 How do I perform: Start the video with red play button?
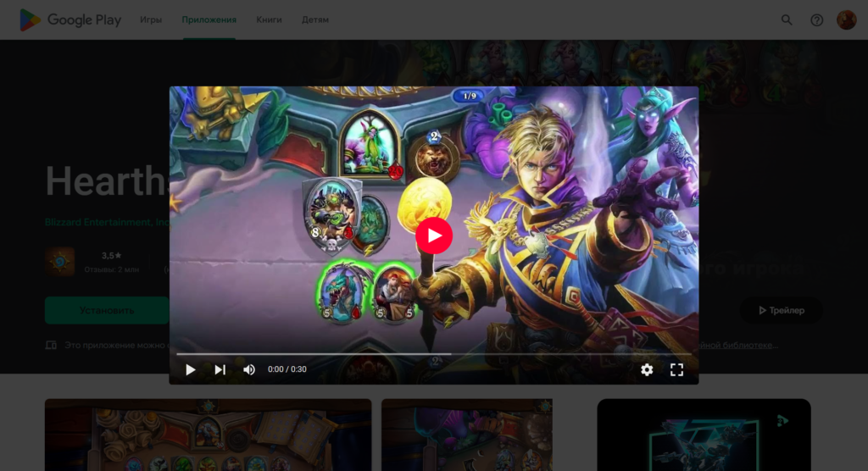(434, 235)
